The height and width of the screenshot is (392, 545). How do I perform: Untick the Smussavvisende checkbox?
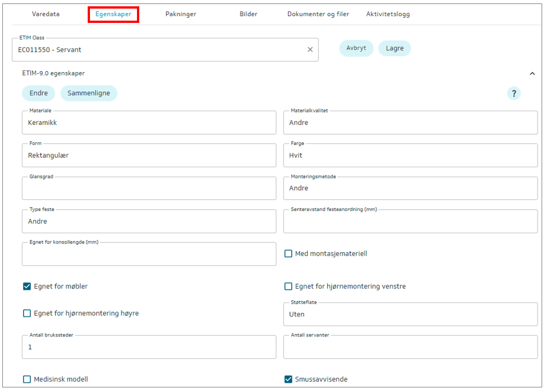[x=289, y=379]
